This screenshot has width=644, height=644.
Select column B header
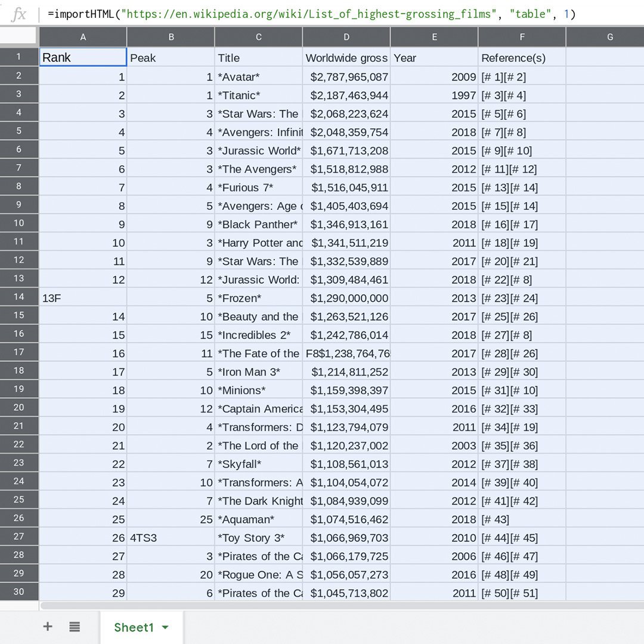171,37
